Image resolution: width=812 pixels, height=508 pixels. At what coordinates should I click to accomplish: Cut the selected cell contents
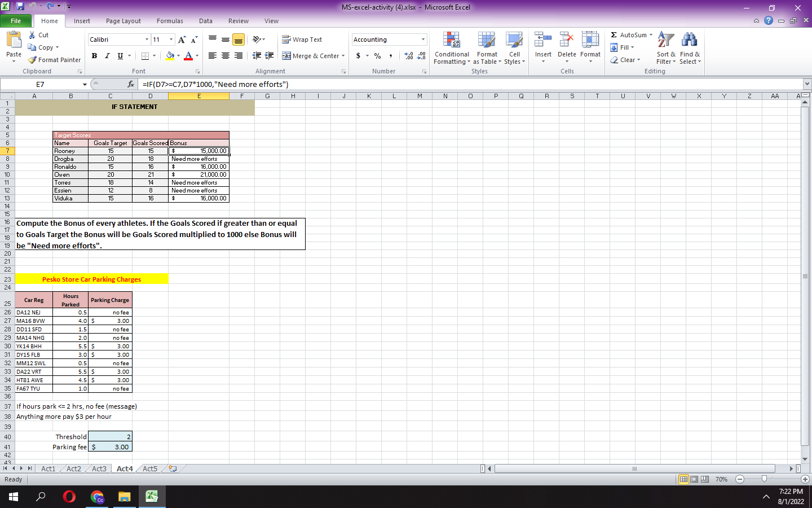(38, 35)
